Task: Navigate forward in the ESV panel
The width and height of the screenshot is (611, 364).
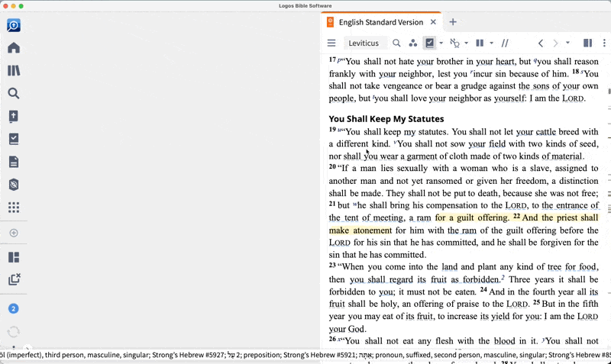Action: [x=556, y=43]
